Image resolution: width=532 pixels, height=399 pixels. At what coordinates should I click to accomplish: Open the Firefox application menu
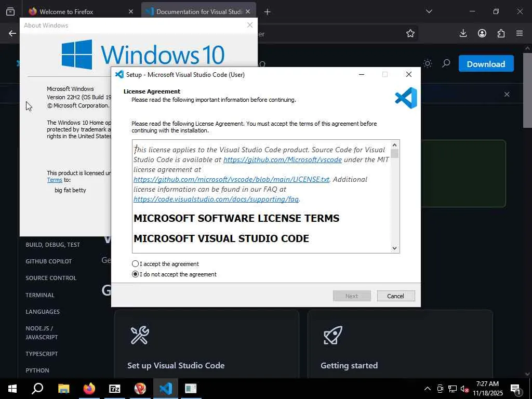520,33
